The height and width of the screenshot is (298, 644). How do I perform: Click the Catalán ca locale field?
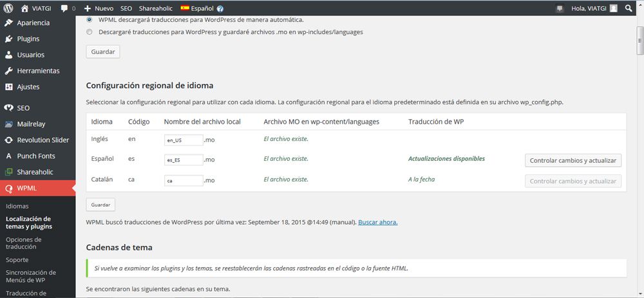(x=184, y=181)
